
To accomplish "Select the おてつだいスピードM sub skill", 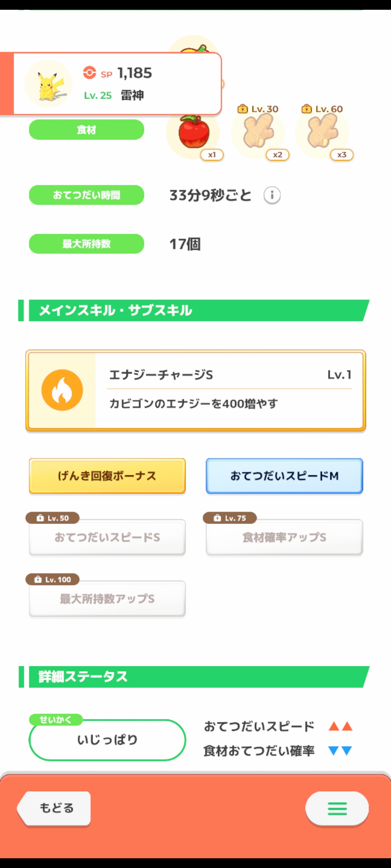I will (285, 476).
